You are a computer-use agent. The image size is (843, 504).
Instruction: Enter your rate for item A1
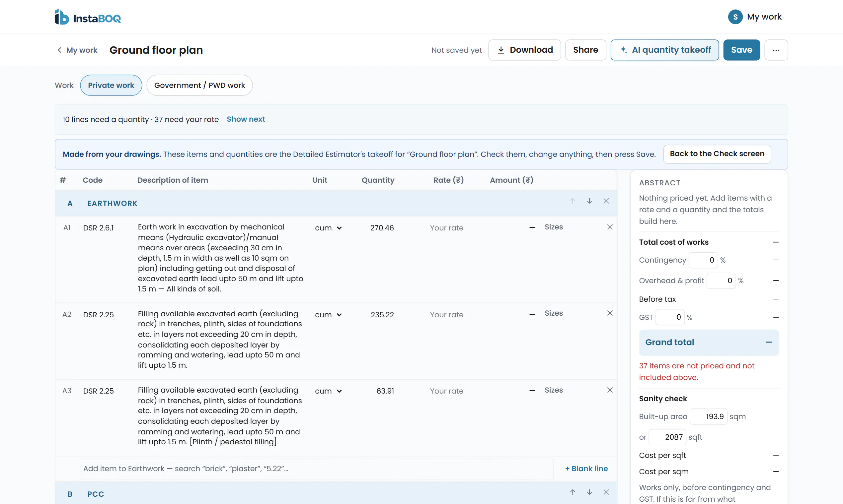click(x=447, y=228)
